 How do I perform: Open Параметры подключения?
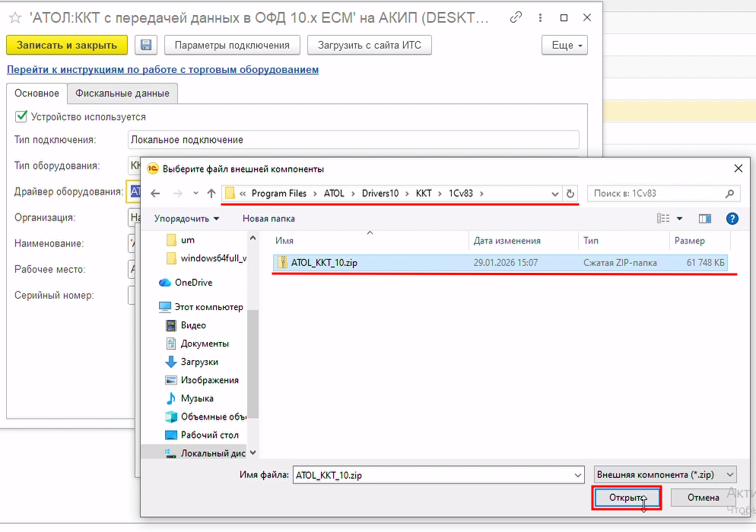[x=232, y=45]
